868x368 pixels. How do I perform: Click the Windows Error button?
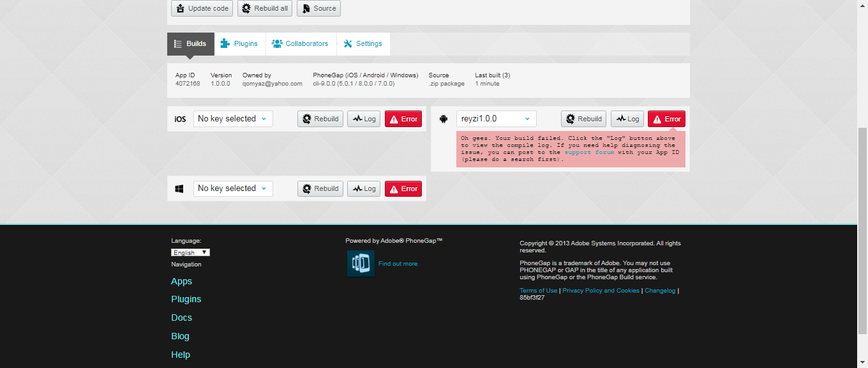tap(403, 188)
